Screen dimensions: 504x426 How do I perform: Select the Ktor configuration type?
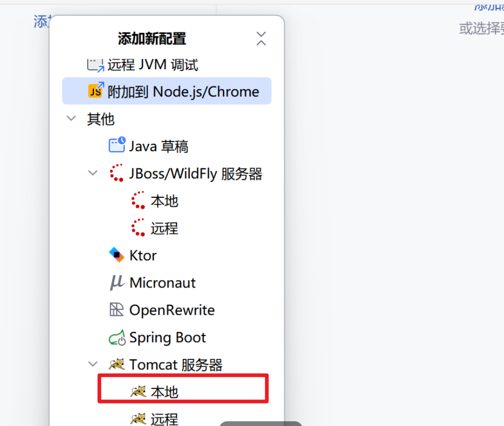tap(143, 255)
